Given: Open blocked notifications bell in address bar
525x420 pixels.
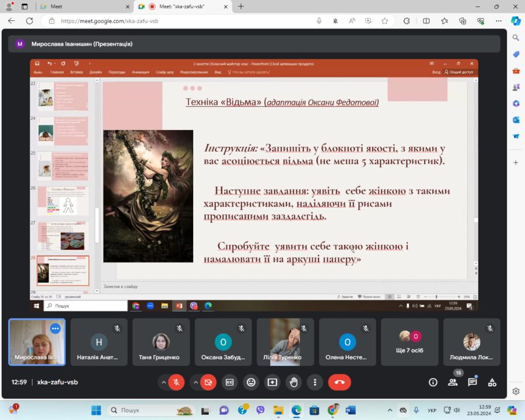Looking at the screenshot, I should [x=335, y=21].
